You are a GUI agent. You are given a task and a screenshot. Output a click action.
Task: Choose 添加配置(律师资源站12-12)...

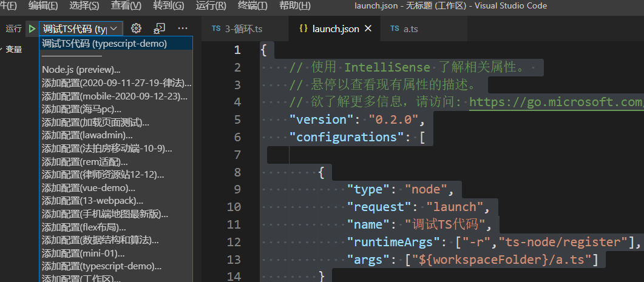(116, 175)
